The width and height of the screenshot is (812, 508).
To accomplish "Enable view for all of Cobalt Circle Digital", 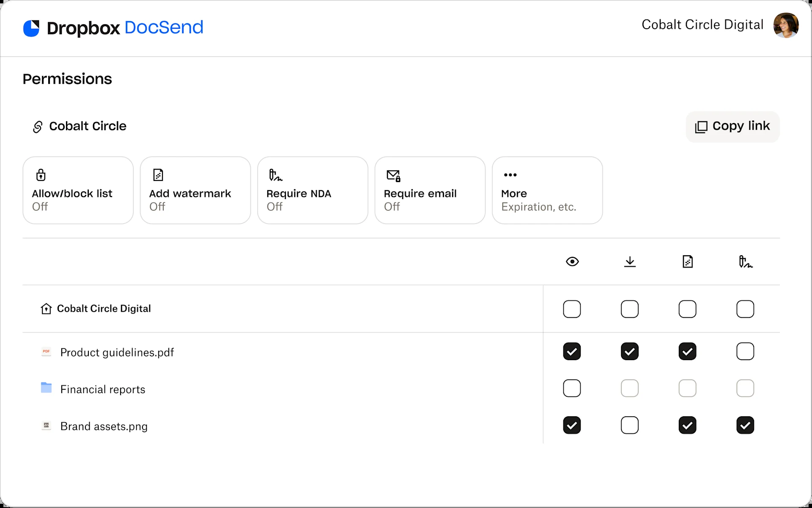I will [x=572, y=309].
